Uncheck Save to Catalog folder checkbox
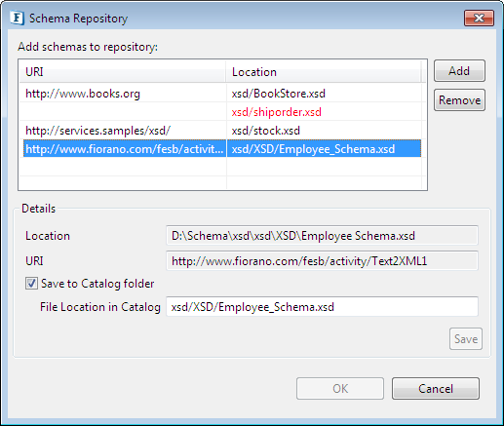Image resolution: width=504 pixels, height=426 pixels. click(x=31, y=284)
